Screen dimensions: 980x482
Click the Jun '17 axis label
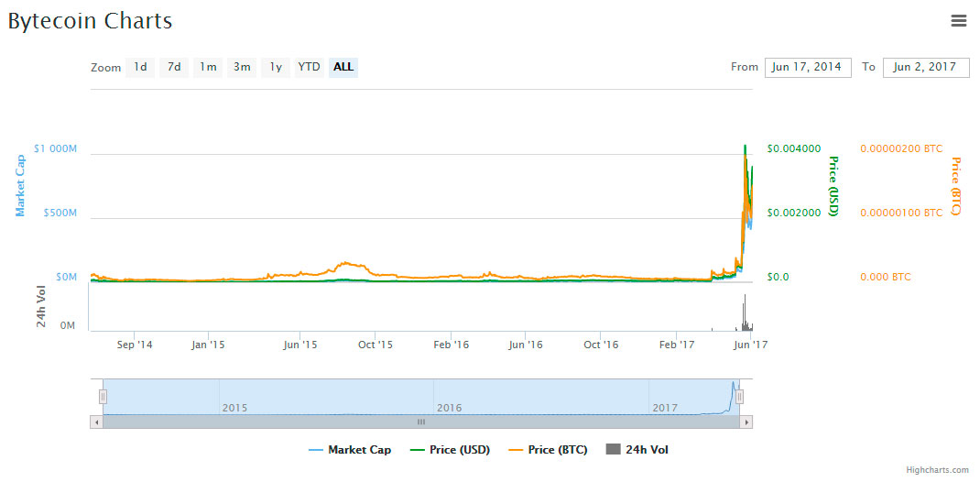coord(751,345)
